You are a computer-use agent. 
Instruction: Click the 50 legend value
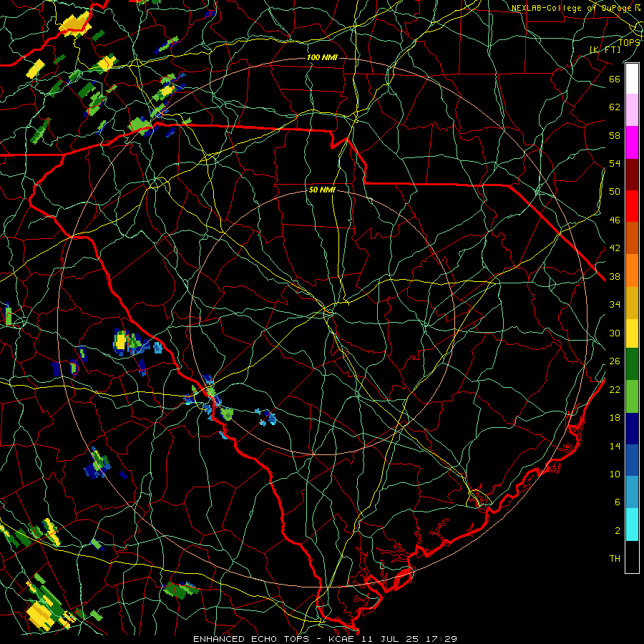(x=615, y=192)
